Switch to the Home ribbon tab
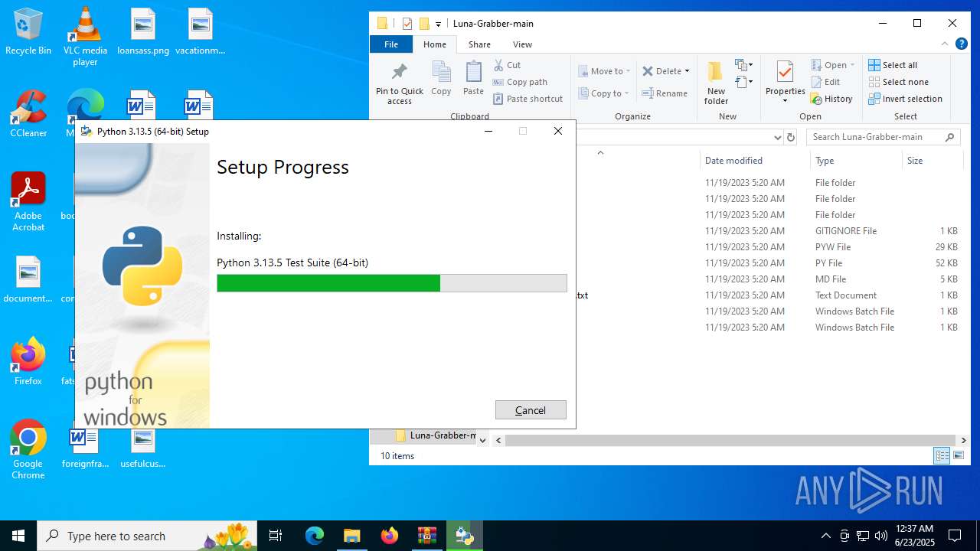This screenshot has width=980, height=551. pyautogui.click(x=435, y=44)
